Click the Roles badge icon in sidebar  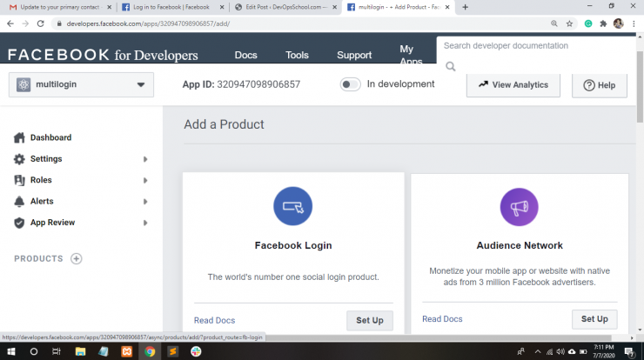19,180
